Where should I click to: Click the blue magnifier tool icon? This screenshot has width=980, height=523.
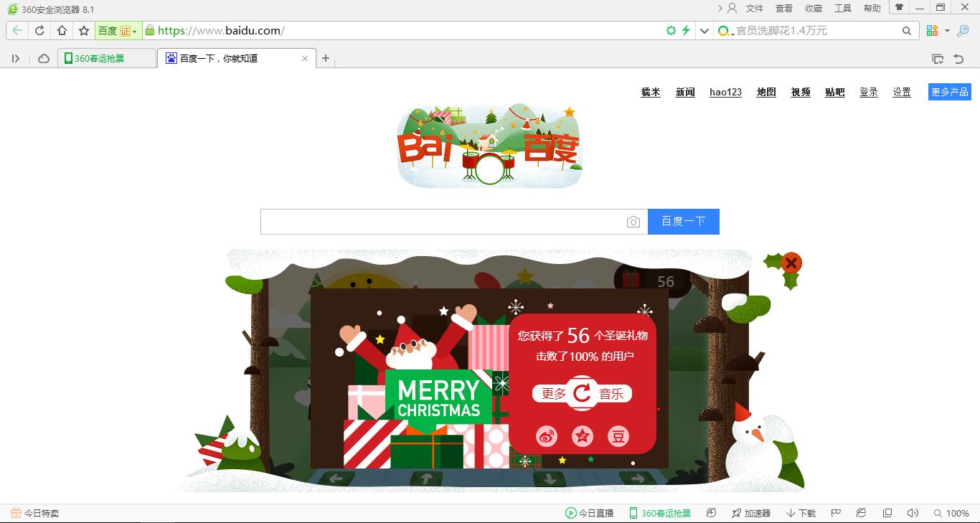point(963,31)
